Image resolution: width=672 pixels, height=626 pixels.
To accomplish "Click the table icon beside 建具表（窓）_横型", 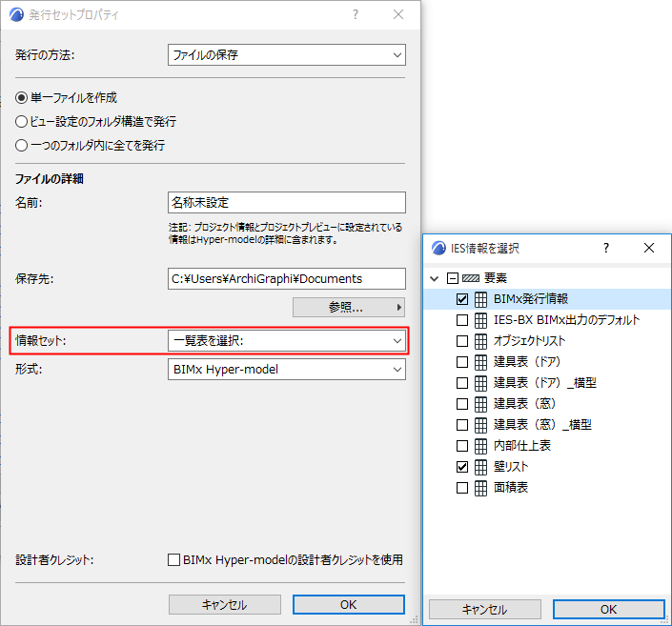I will click(x=480, y=425).
